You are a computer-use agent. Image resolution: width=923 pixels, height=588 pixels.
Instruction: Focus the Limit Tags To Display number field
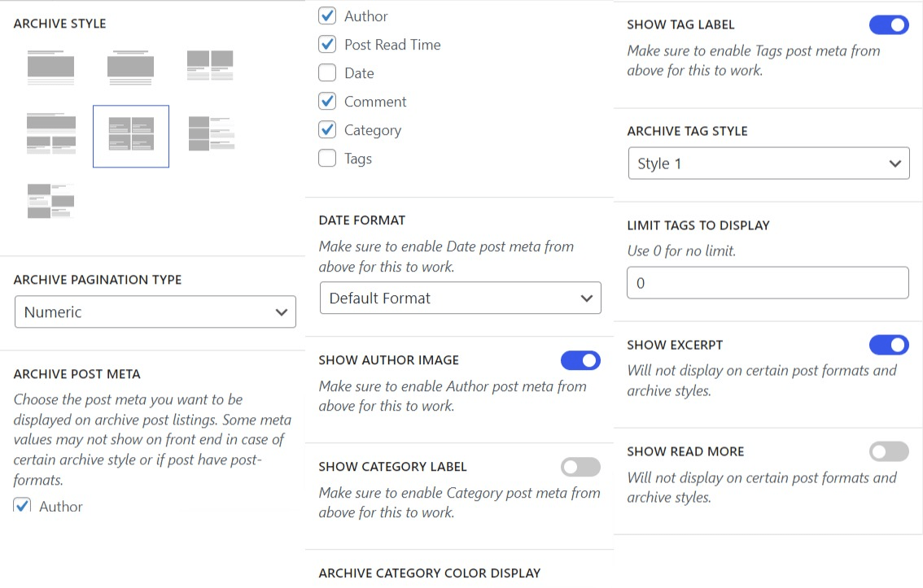click(x=768, y=283)
